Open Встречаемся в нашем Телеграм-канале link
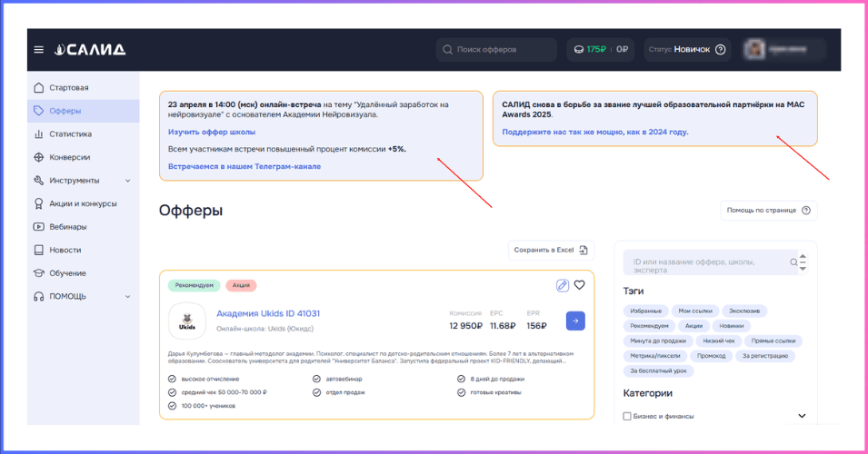Screen dimensions: 868x454 (x=244, y=166)
